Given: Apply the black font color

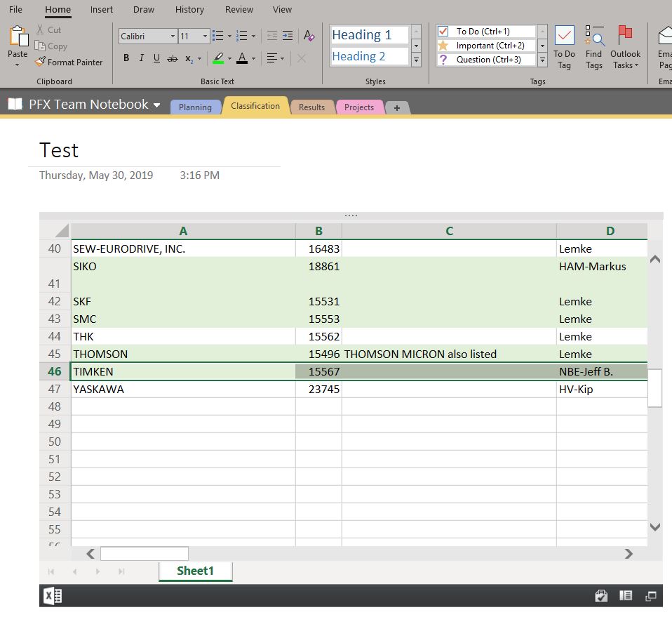Looking at the screenshot, I should coord(242,58).
